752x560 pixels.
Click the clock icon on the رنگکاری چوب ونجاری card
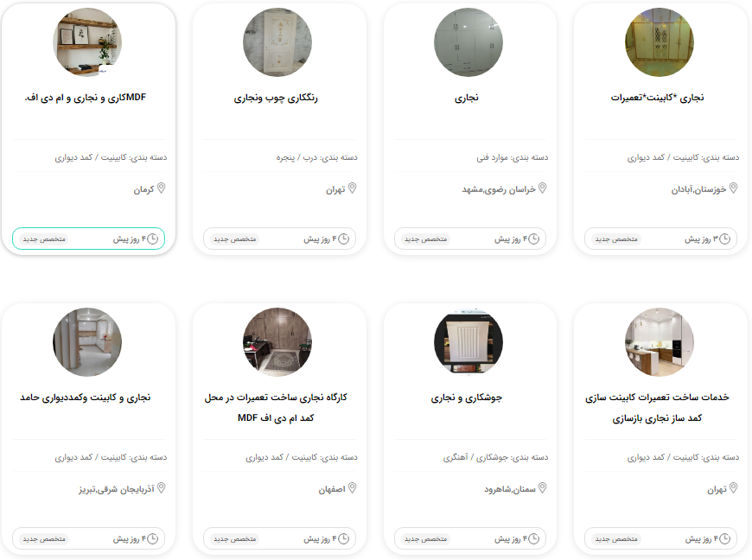point(343,239)
